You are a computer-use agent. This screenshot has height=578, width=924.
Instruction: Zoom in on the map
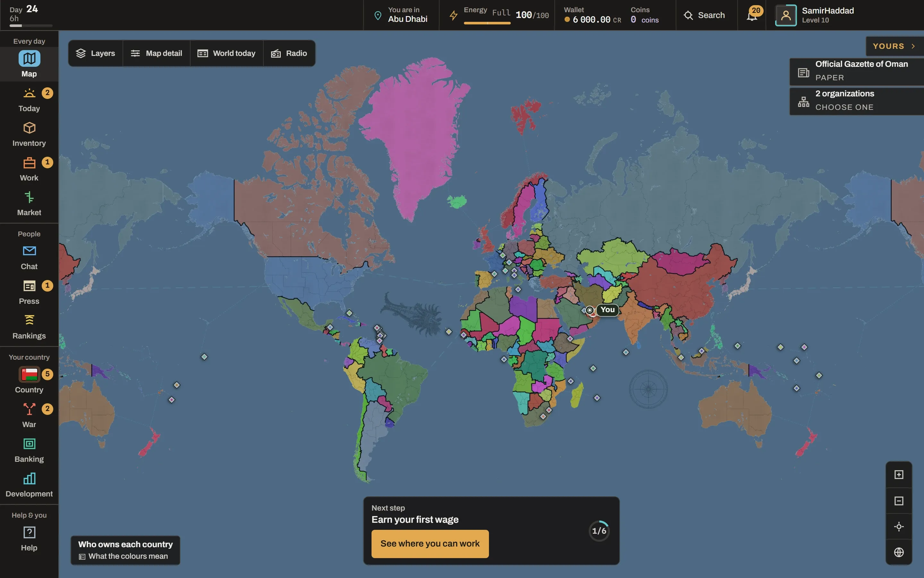coord(899,475)
